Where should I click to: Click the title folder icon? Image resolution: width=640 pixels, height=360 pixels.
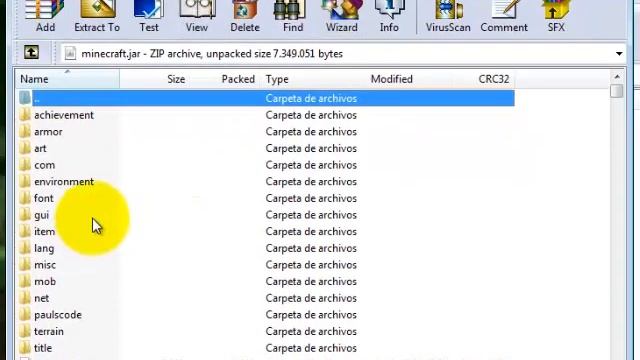25,348
